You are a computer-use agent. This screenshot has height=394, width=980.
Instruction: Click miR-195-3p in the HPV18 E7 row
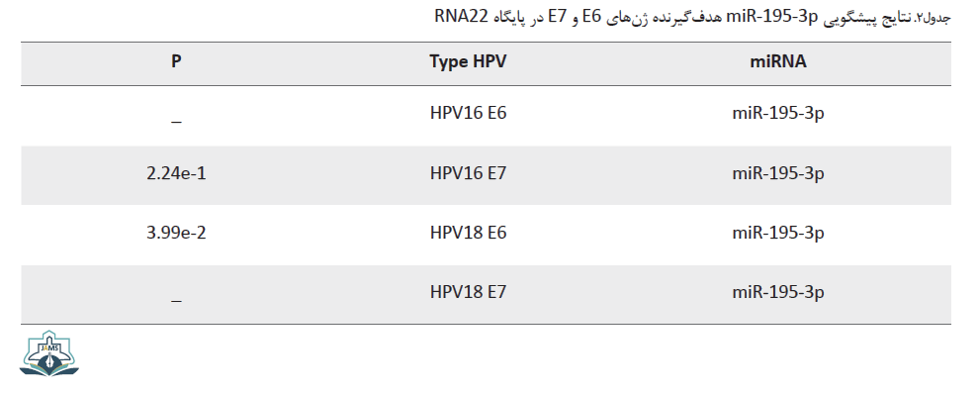(778, 293)
